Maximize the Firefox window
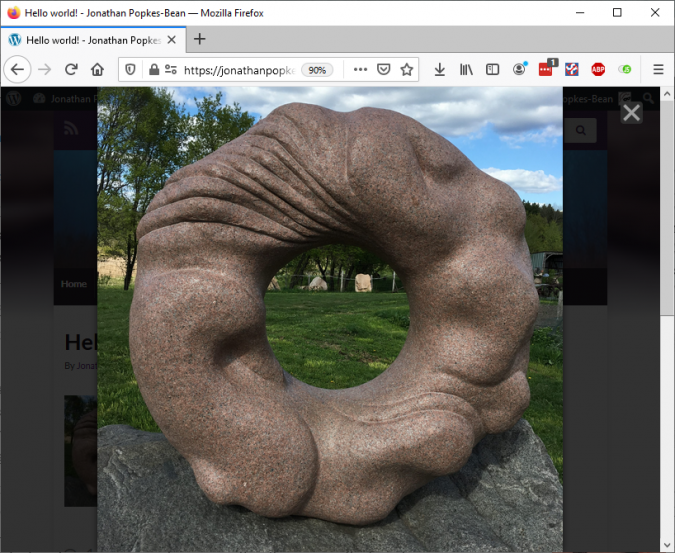Image resolution: width=675 pixels, height=553 pixels. [x=617, y=12]
